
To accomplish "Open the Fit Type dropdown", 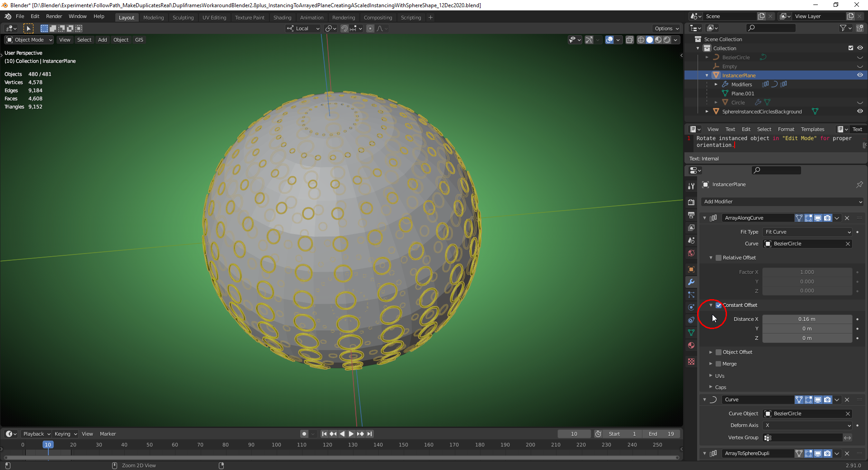I will [807, 232].
